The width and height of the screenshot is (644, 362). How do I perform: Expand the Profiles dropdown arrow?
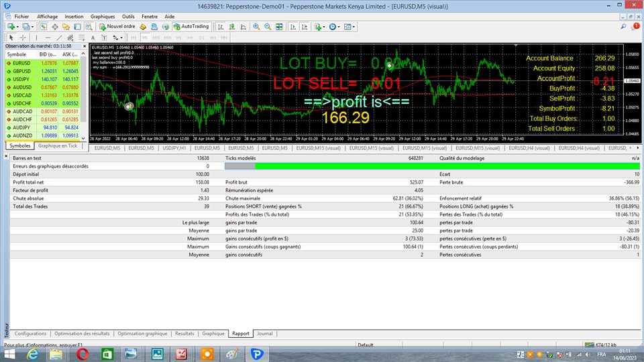coord(32,27)
